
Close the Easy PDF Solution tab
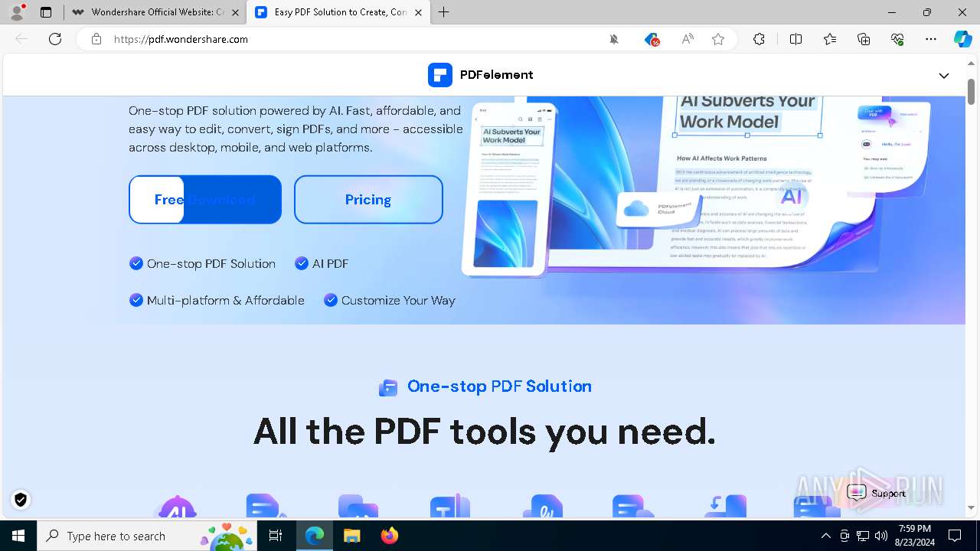point(418,12)
